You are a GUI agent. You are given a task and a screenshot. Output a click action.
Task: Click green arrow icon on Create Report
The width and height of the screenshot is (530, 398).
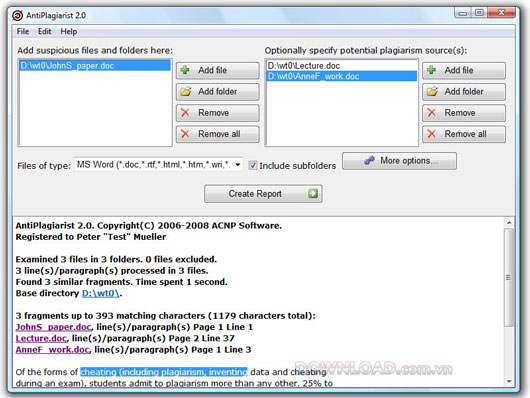tap(313, 193)
